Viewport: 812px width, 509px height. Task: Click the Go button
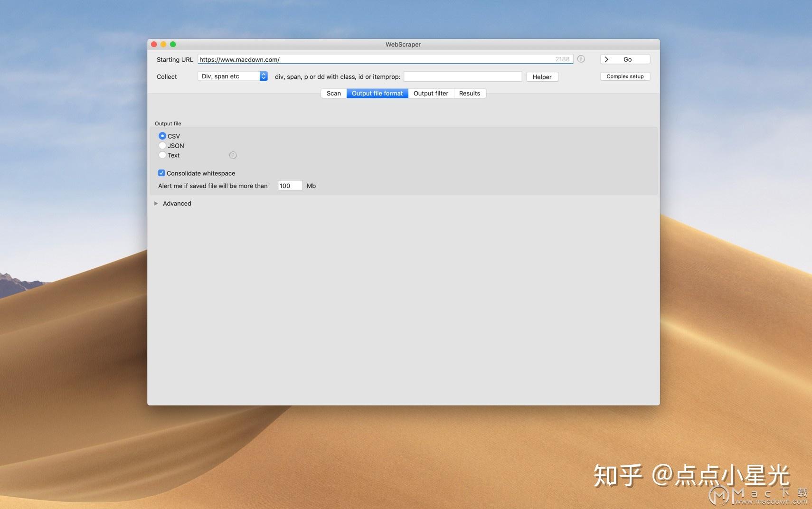pyautogui.click(x=625, y=59)
